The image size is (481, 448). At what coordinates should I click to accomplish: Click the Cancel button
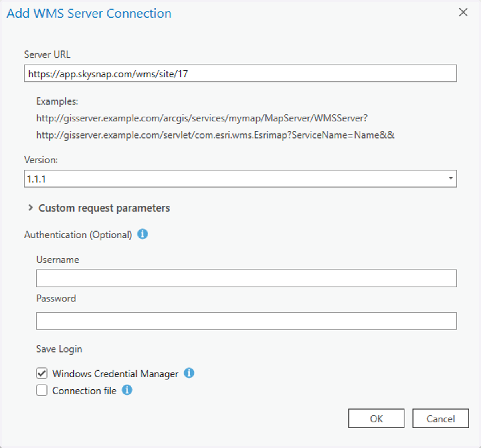441,418
